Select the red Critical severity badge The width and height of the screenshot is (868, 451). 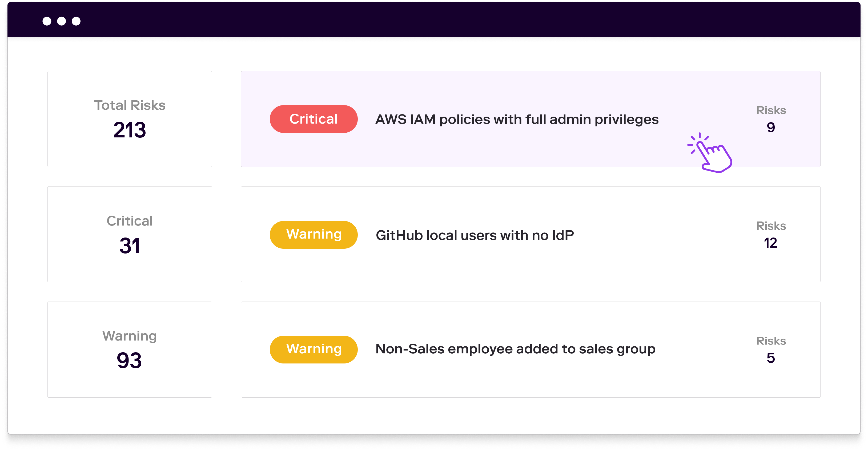pos(313,119)
